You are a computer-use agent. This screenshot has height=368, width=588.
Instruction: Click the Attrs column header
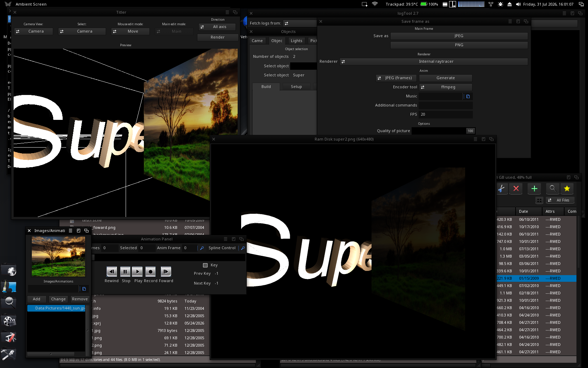pos(553,211)
